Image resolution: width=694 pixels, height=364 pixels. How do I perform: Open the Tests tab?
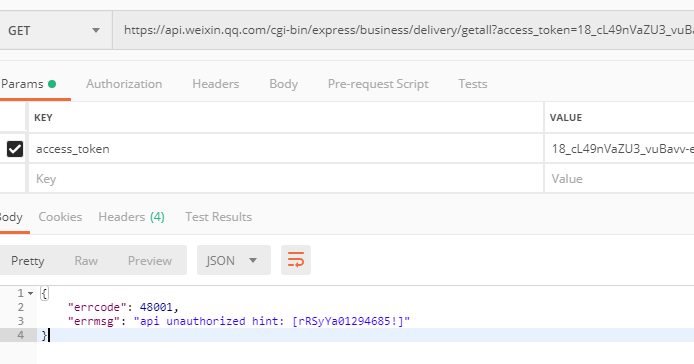click(x=473, y=84)
